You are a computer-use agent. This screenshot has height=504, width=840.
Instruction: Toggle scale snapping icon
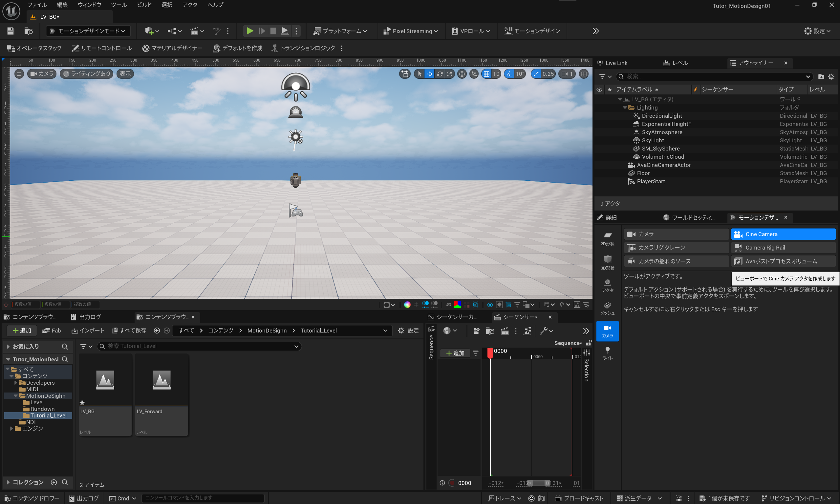pyautogui.click(x=536, y=74)
